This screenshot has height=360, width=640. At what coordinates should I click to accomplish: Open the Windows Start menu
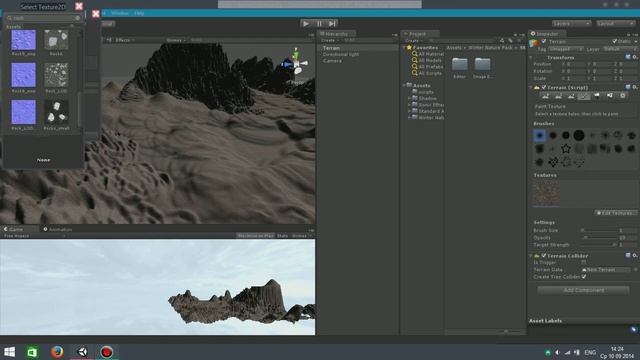tap(9, 352)
